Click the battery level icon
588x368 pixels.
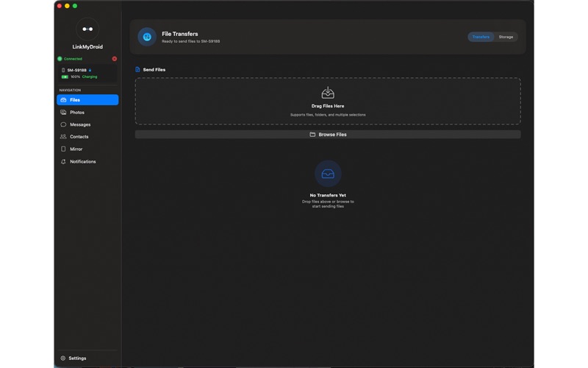click(x=65, y=77)
